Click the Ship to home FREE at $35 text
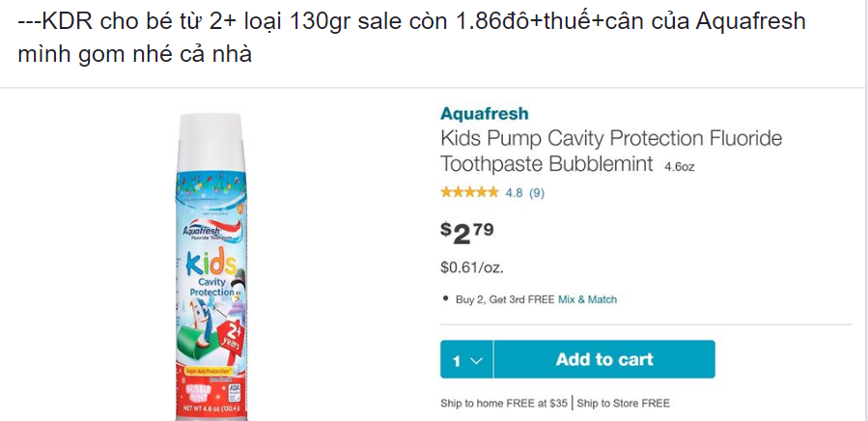Viewport: 868px width, 421px height. click(x=502, y=403)
